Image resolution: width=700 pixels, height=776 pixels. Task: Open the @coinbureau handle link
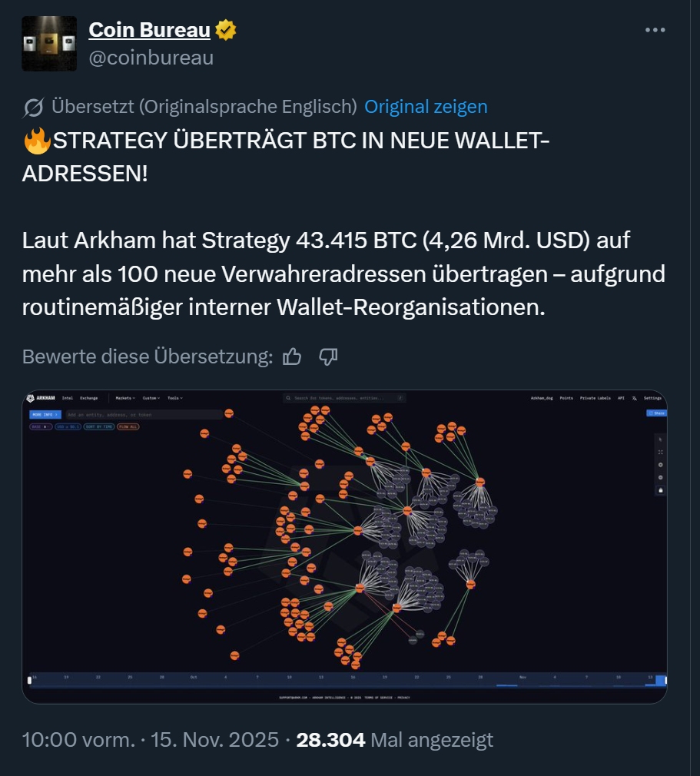tap(151, 58)
